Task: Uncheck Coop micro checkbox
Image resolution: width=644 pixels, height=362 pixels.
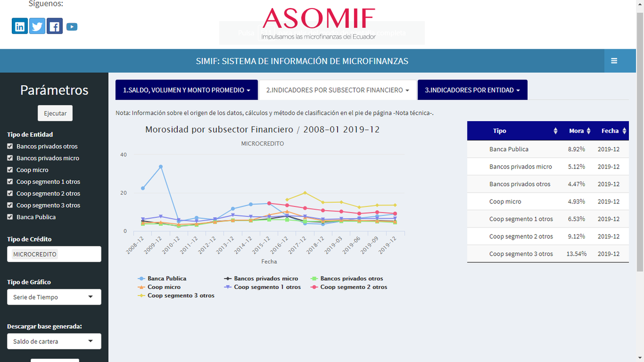Action: pyautogui.click(x=10, y=170)
